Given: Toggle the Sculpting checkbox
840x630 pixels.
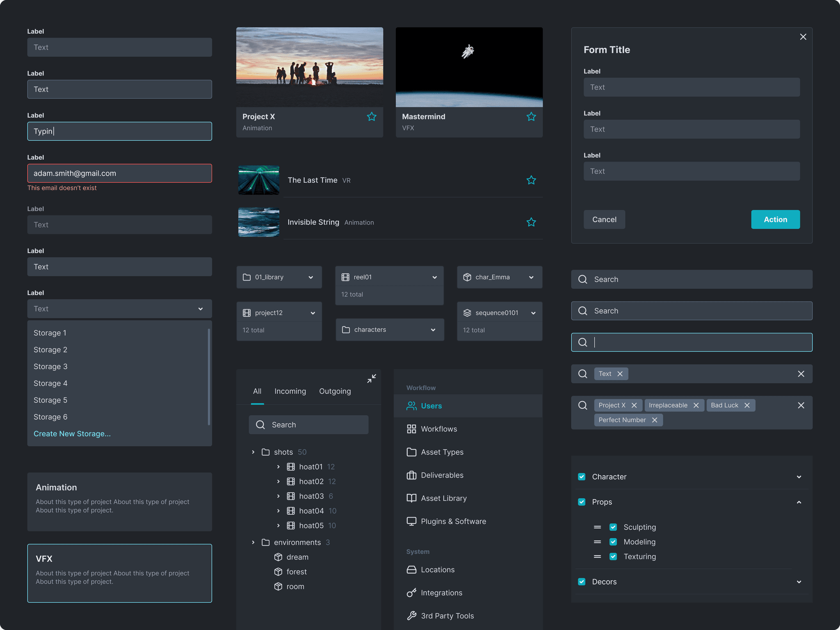Looking at the screenshot, I should click(613, 527).
